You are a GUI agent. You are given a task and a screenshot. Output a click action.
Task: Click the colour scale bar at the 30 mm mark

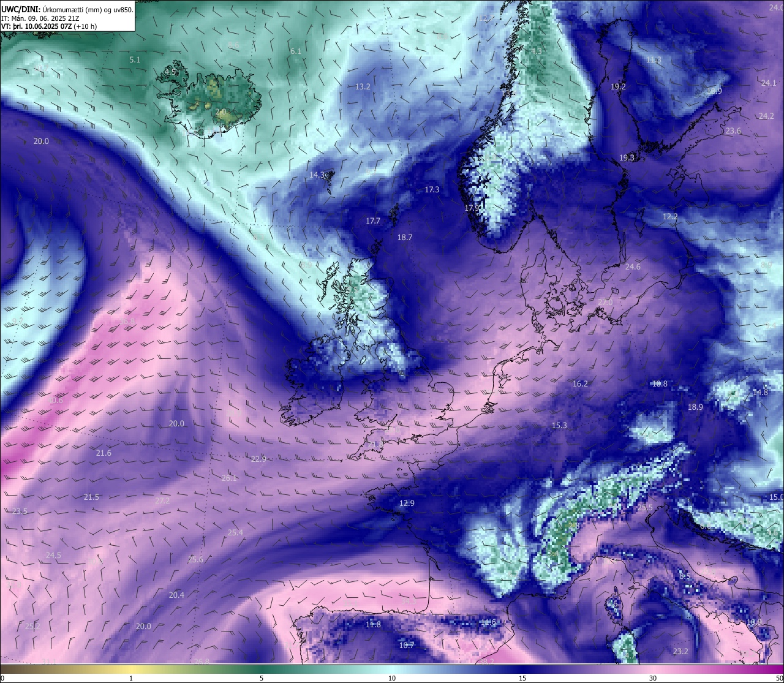653,670
